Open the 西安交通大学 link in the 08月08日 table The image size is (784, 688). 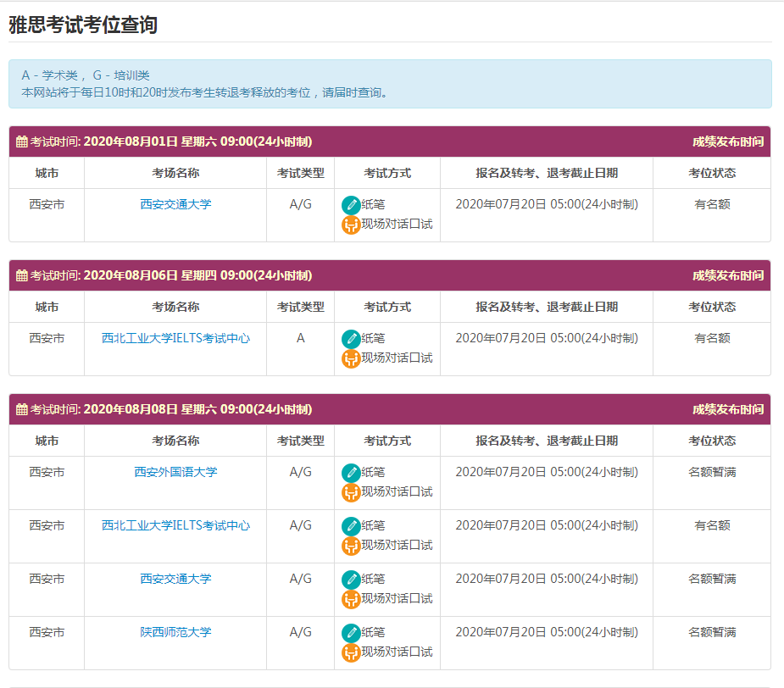175,579
